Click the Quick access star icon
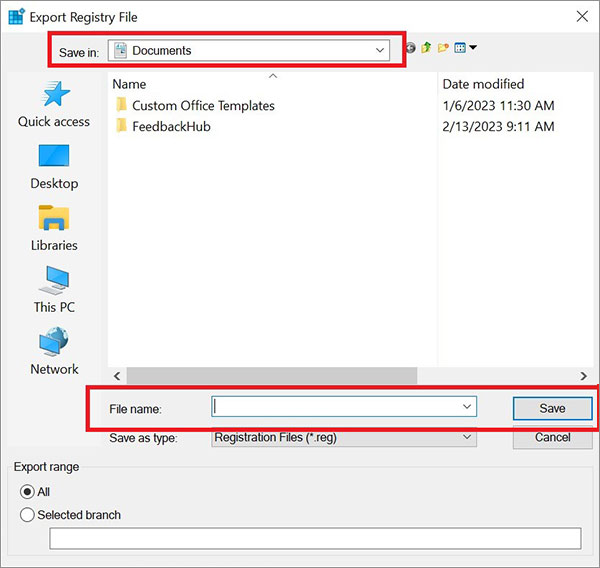 pos(55,94)
